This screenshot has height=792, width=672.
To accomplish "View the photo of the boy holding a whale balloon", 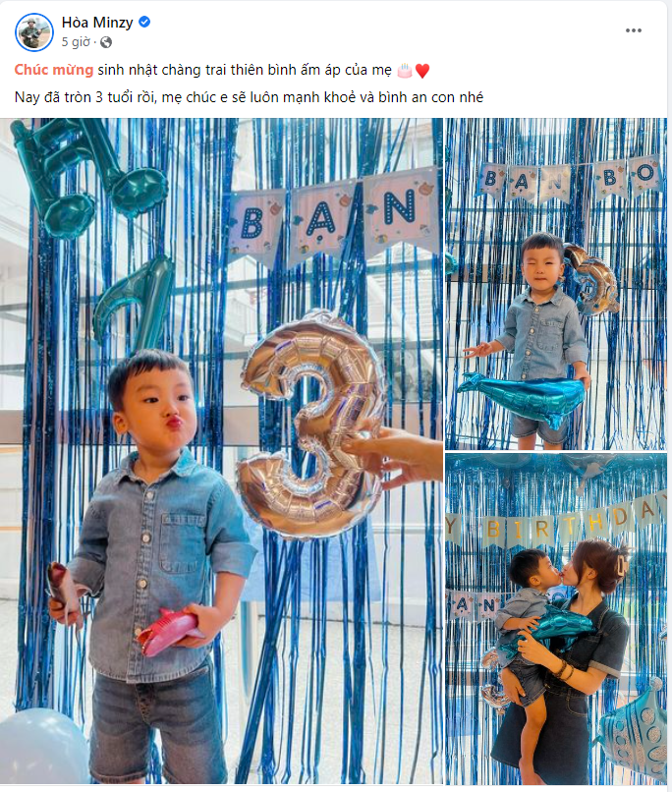I will click(x=556, y=284).
